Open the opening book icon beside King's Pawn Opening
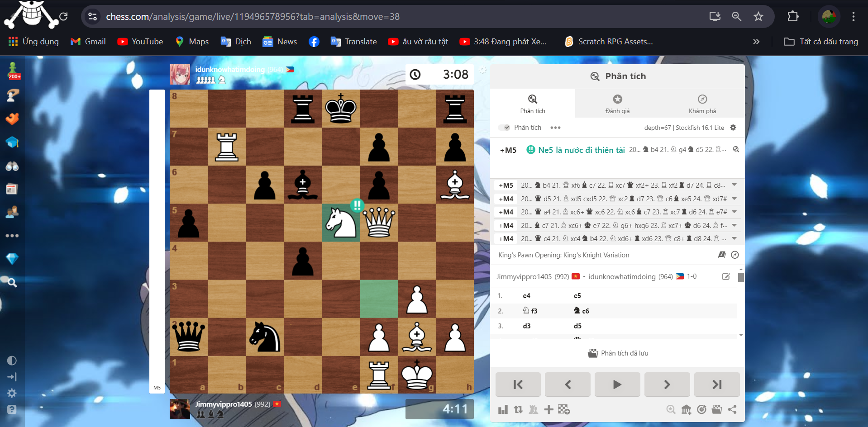The width and height of the screenshot is (868, 427). click(722, 255)
